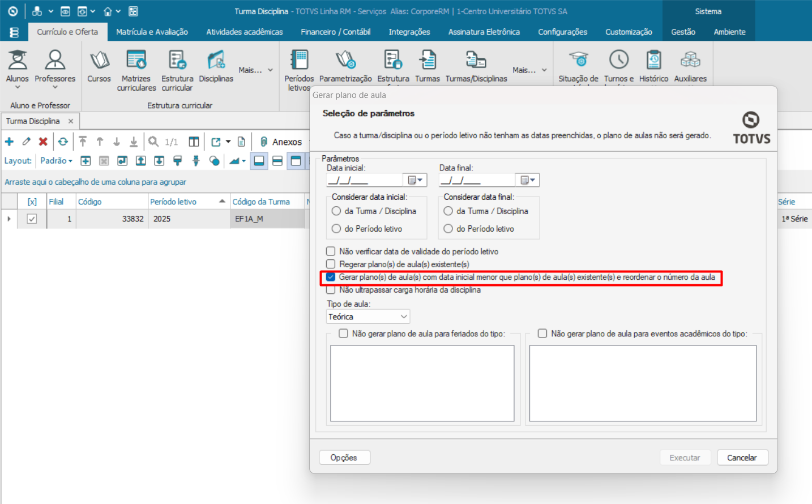Close the Turma Disciplina document tab
This screenshot has width=812, height=504.
[x=71, y=121]
